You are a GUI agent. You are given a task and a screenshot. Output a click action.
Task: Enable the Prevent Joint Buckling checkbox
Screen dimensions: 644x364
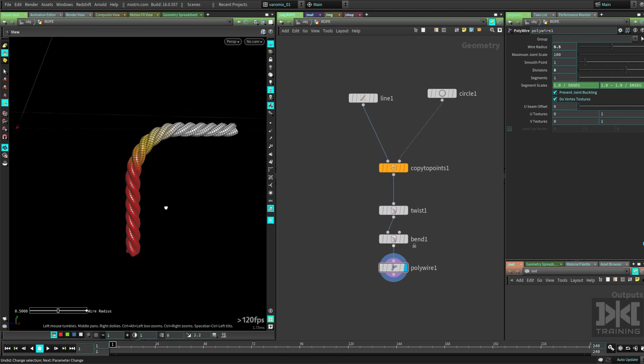click(555, 92)
